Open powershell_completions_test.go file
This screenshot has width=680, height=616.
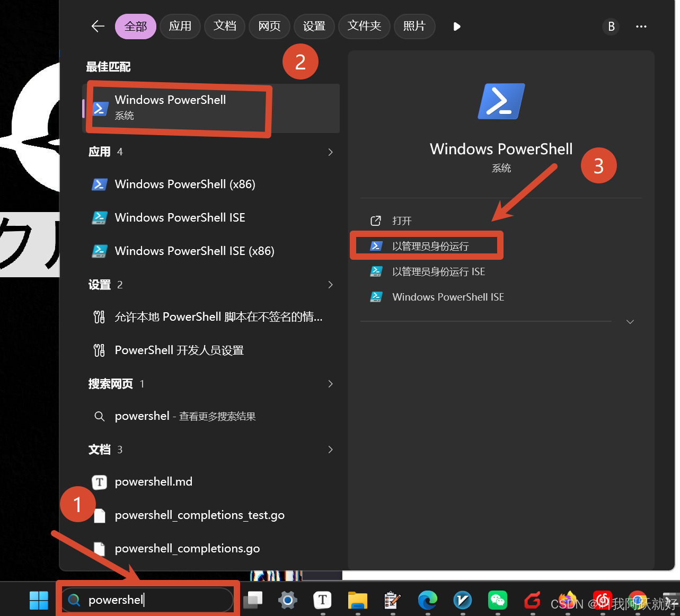211,515
